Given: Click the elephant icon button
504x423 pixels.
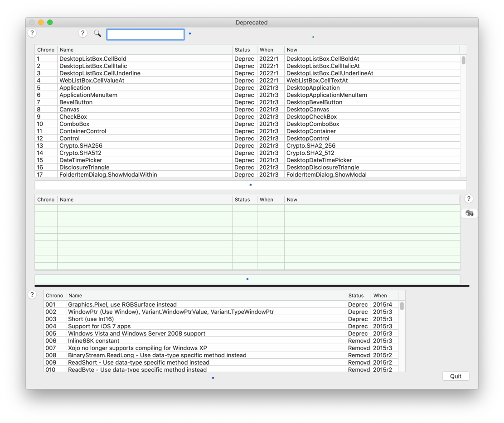Looking at the screenshot, I should tap(469, 213).
